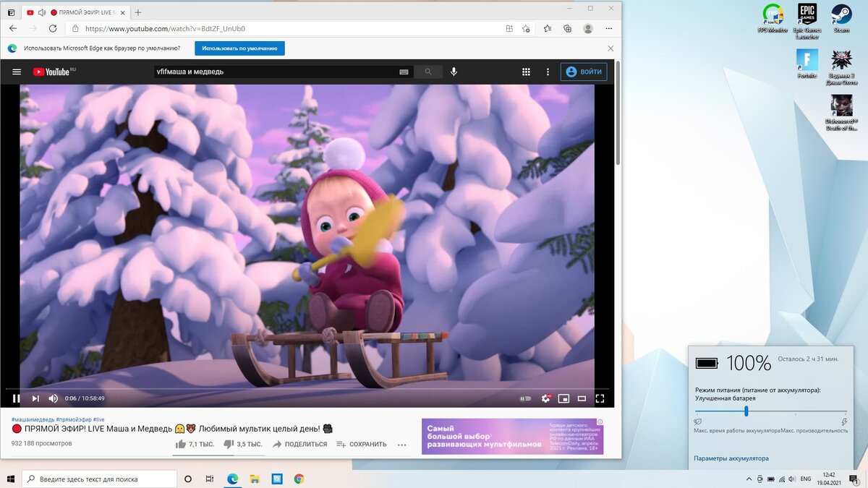The height and width of the screenshot is (488, 868).
Task: Open the Action Center notifications
Action: (854, 479)
